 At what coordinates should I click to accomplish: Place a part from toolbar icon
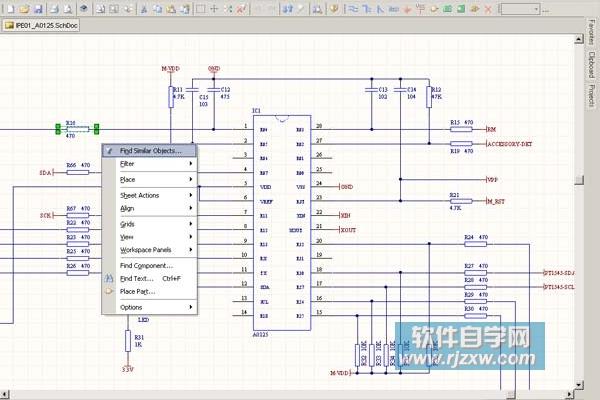pos(434,8)
